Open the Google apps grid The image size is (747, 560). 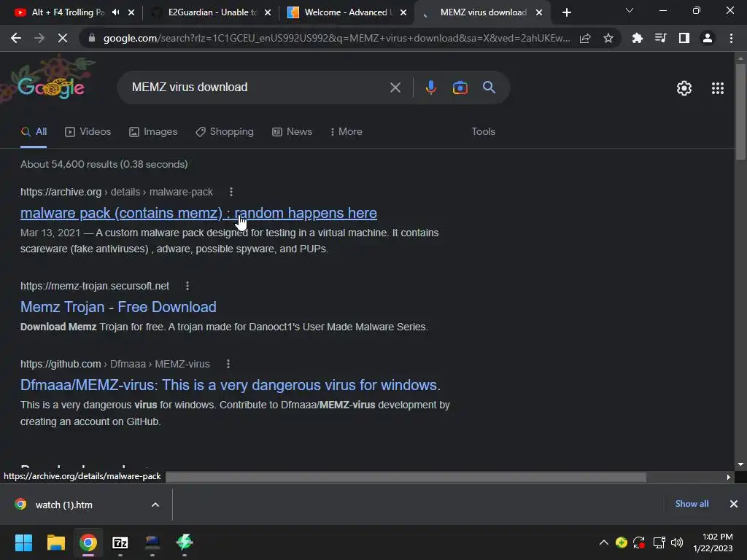pyautogui.click(x=718, y=88)
